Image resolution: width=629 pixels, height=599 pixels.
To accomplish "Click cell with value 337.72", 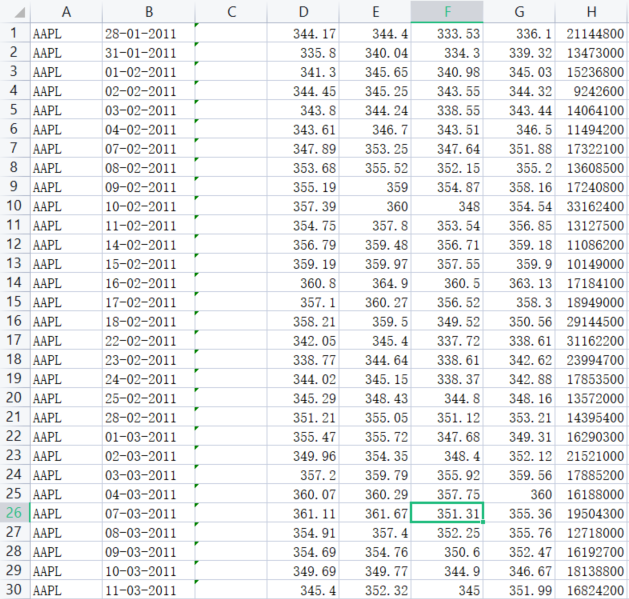I will pos(447,340).
